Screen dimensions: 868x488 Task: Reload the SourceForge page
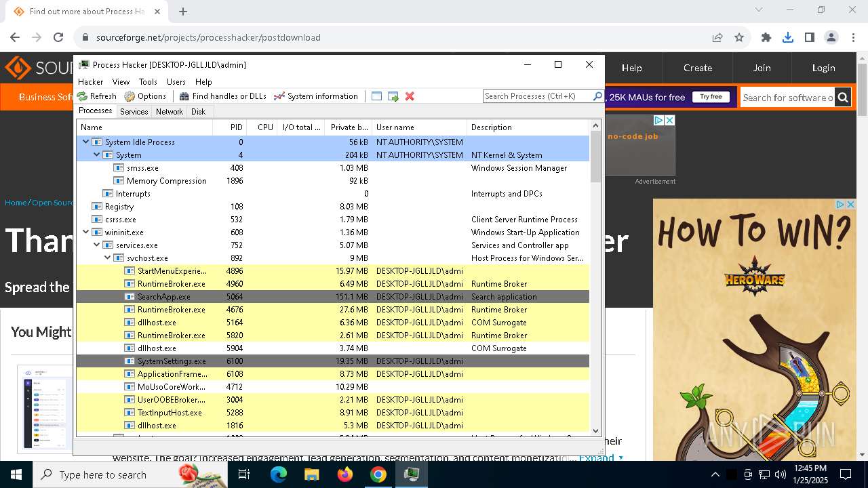[58, 37]
